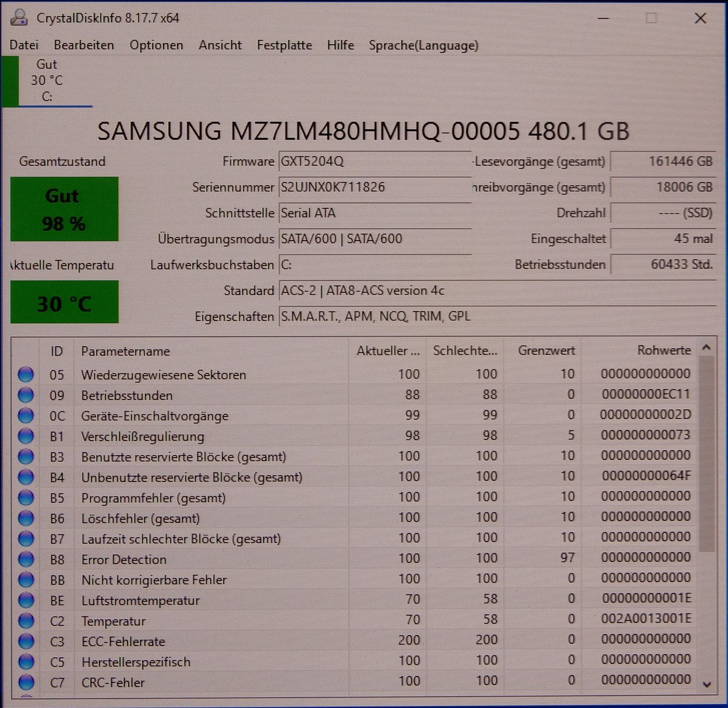Click the text Benutzte reservierte Blöcke (gesamt)
Image resolution: width=728 pixels, height=708 pixels.
(184, 457)
